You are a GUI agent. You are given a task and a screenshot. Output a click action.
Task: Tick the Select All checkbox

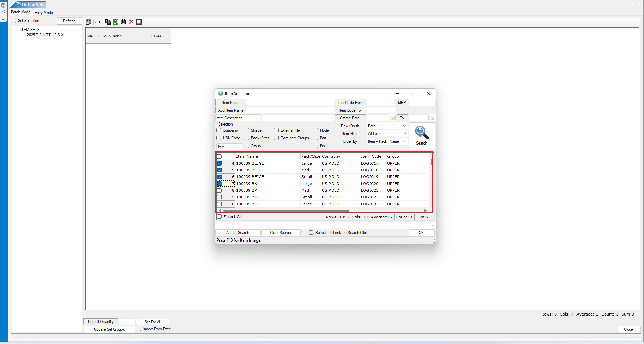click(x=220, y=217)
